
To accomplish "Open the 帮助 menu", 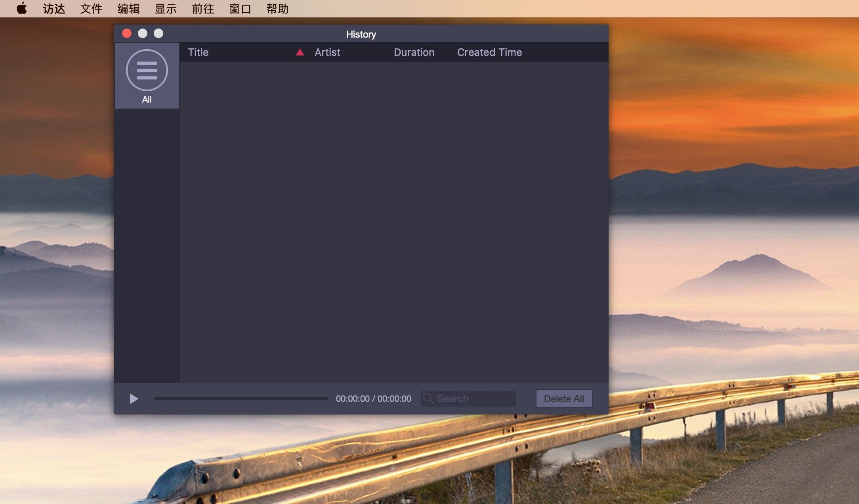I will [277, 9].
